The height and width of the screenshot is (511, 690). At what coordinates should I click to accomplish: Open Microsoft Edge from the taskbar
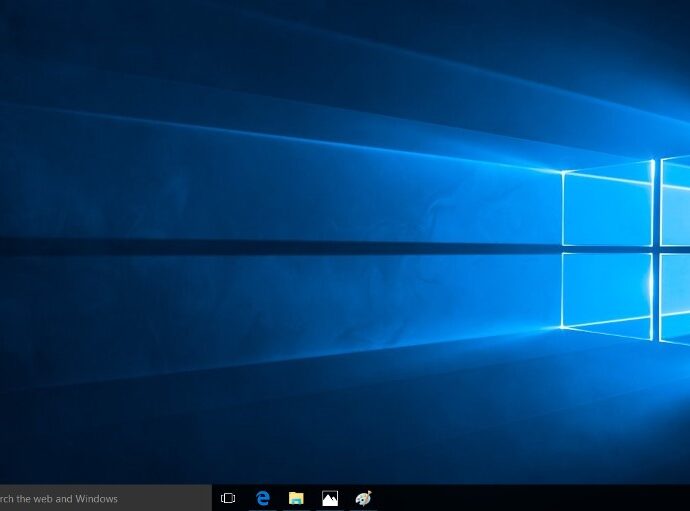[x=263, y=498]
